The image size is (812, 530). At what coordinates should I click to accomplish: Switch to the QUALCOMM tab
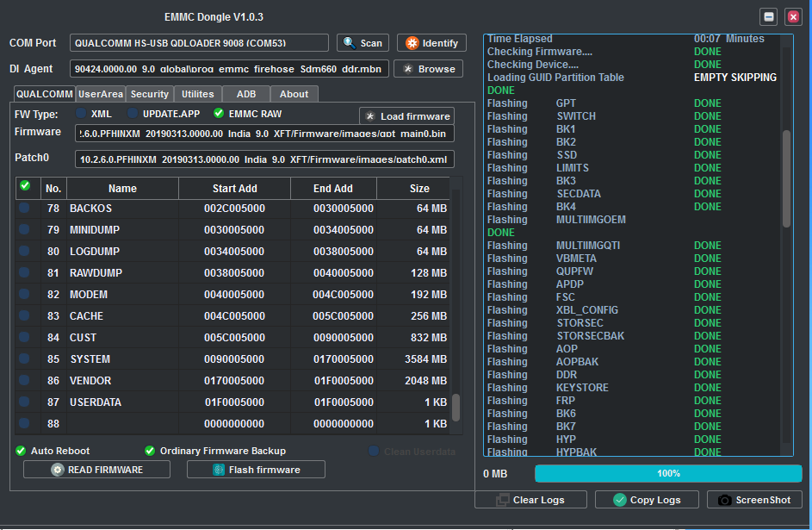(45, 94)
